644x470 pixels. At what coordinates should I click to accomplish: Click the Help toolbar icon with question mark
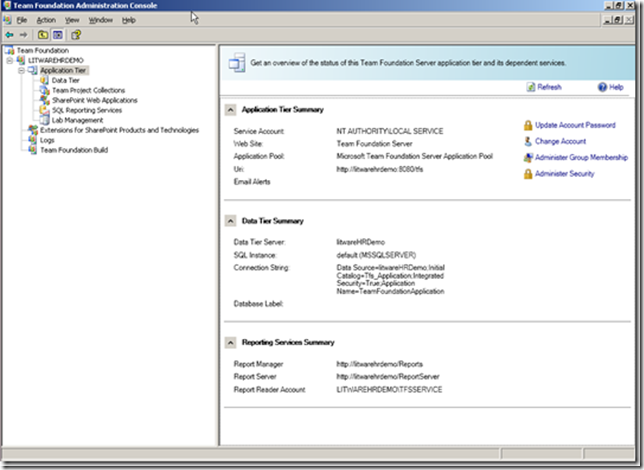(x=76, y=34)
